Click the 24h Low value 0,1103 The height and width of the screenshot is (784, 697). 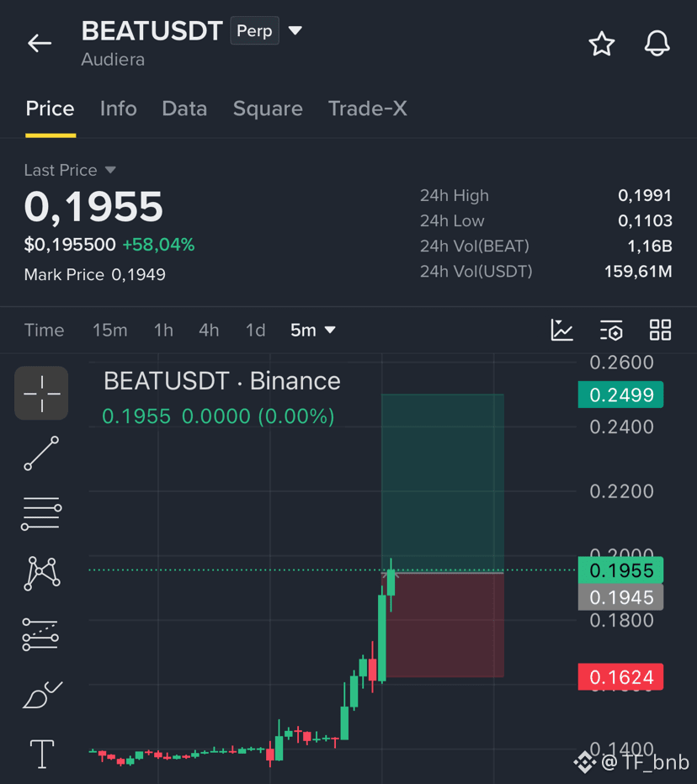[645, 220]
